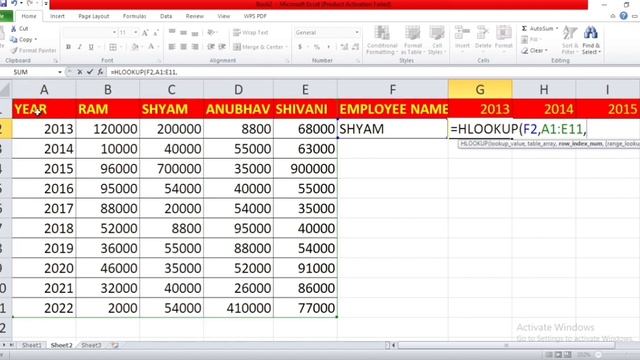Toggle Underline formatting
This screenshot has height=360, width=640.
coord(91,47)
